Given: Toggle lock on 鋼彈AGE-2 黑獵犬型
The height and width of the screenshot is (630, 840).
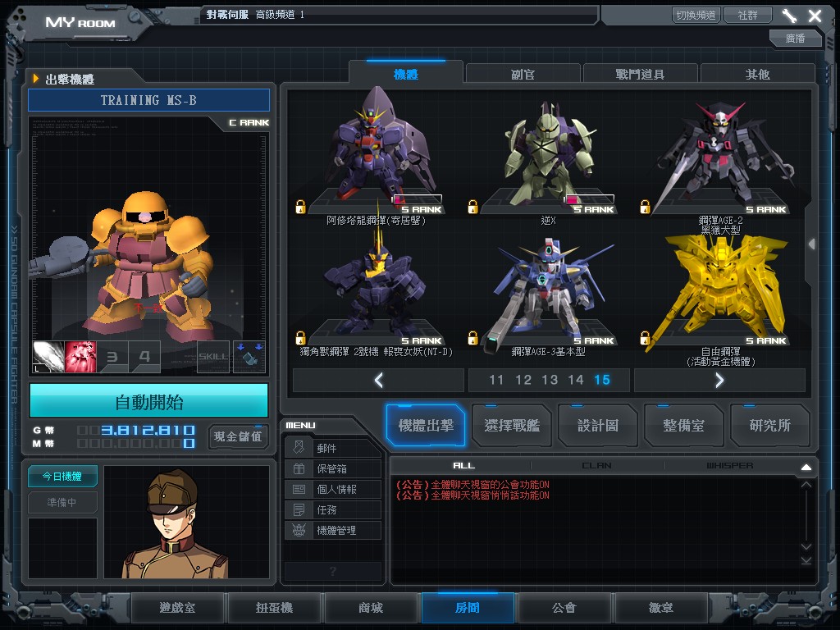Looking at the screenshot, I should [x=645, y=207].
